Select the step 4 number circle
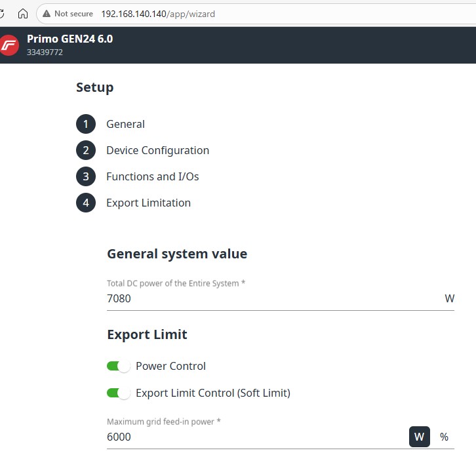The image size is (476, 461). coord(85,203)
